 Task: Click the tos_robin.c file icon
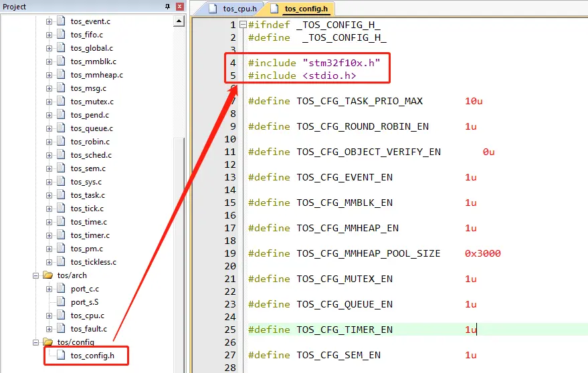61,141
